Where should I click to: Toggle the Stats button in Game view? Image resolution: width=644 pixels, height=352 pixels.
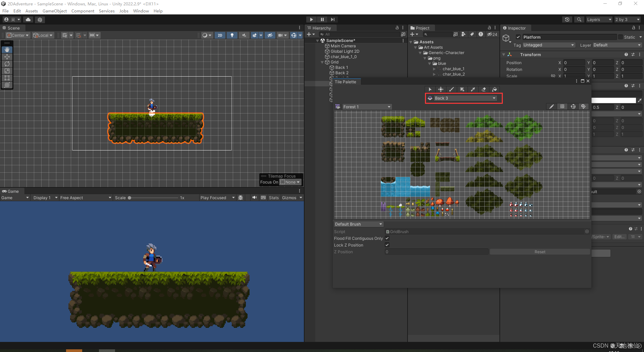click(274, 198)
